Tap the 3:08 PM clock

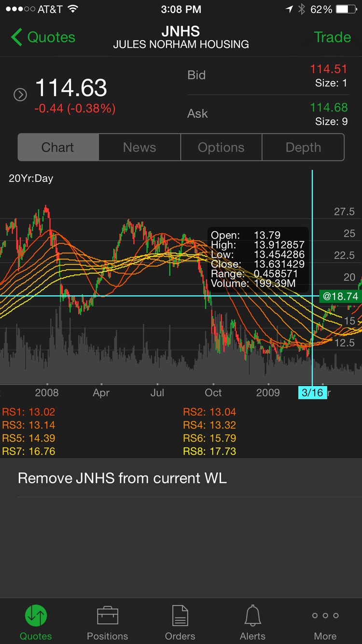[181, 9]
